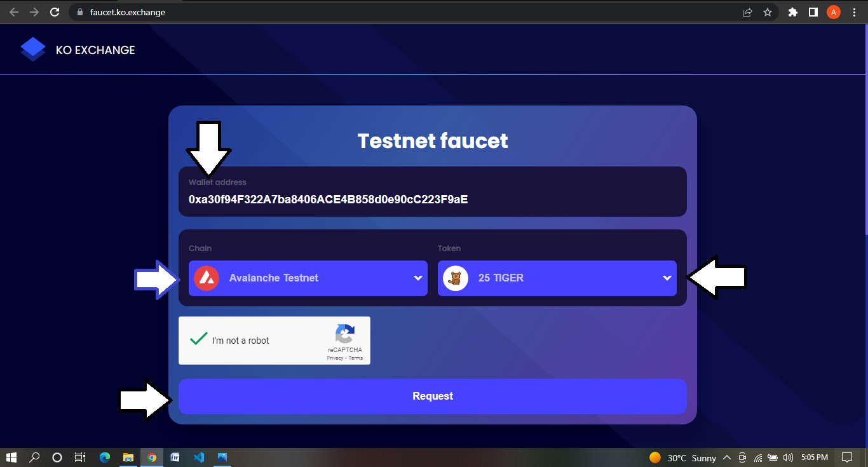This screenshot has width=868, height=467.
Task: Open the volume speaker tray icon
Action: click(788, 457)
